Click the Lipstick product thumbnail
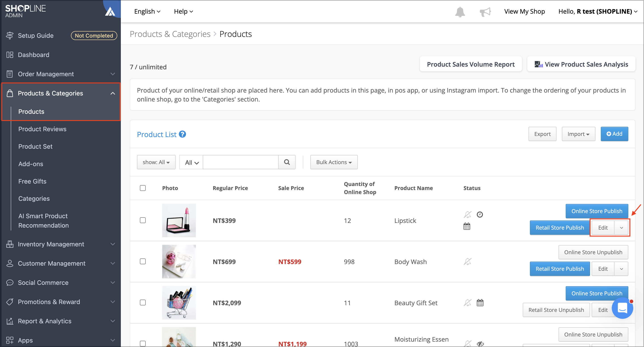The height and width of the screenshot is (347, 644). (179, 220)
